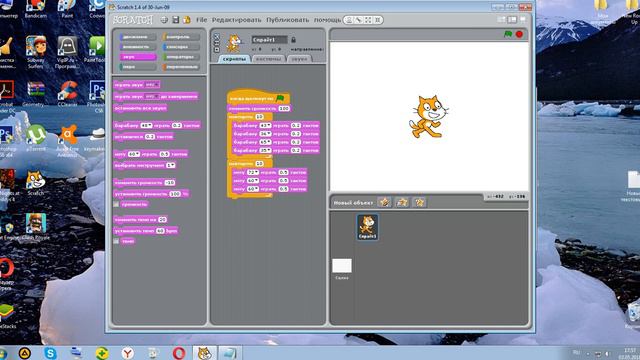Open note 60 dropdown in blocks palette
Viewport: 640px width, 360px height.
coord(133,154)
